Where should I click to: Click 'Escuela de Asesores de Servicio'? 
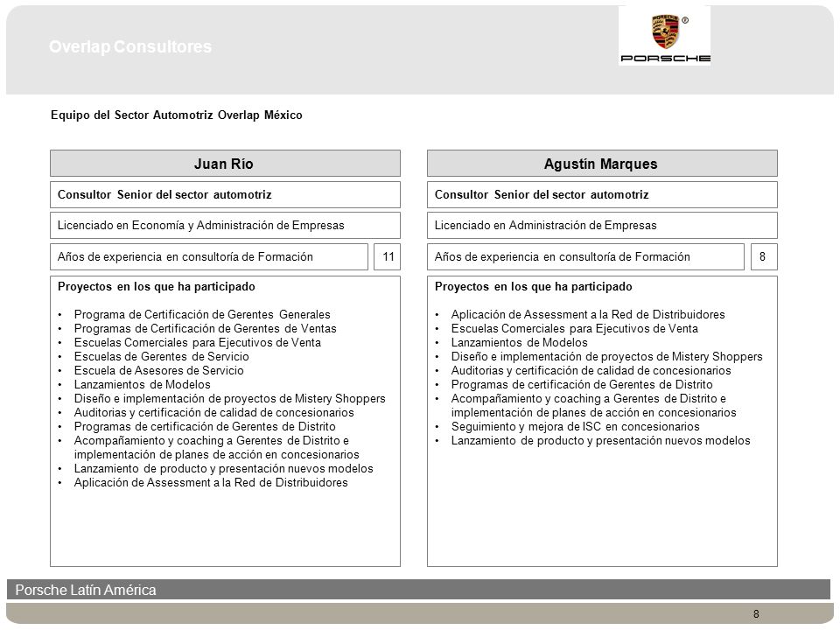pyautogui.click(x=158, y=370)
